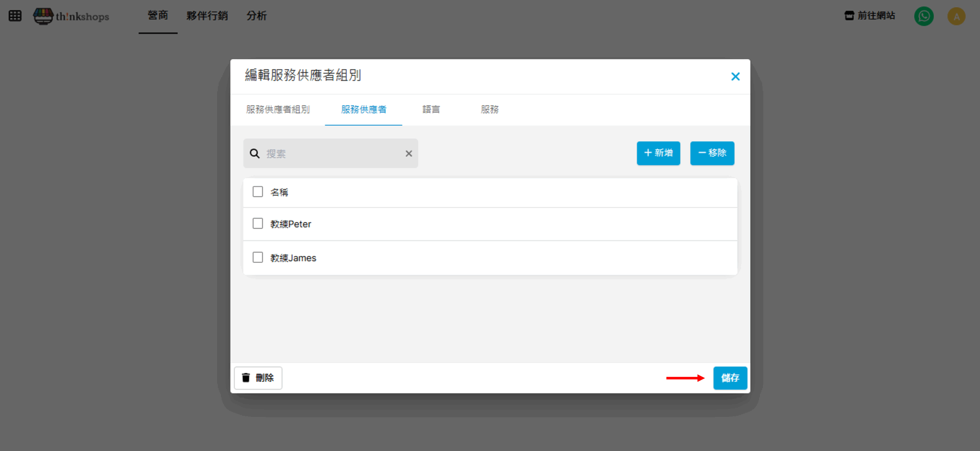Clear the search field with X icon
The image size is (980, 451).
[x=408, y=153]
